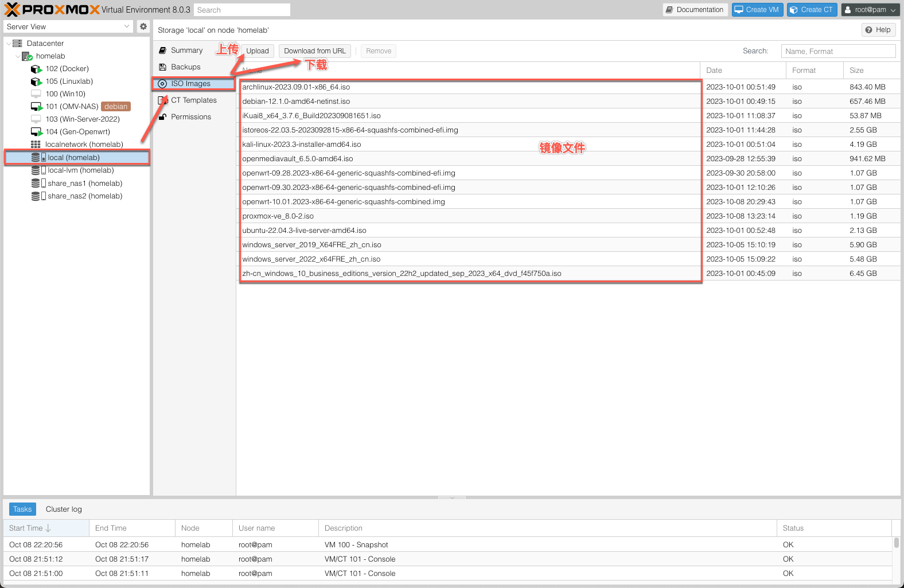Click the share_nas1 (homelab) storage icon

click(x=38, y=184)
